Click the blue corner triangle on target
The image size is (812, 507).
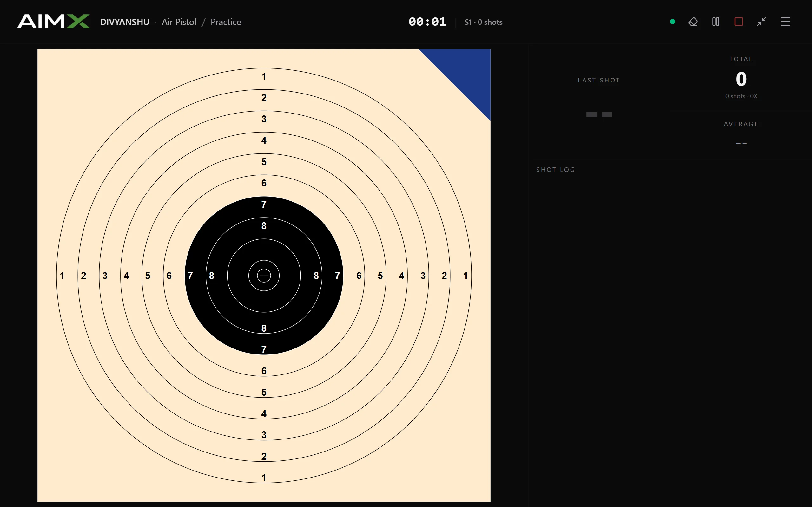[x=466, y=73]
